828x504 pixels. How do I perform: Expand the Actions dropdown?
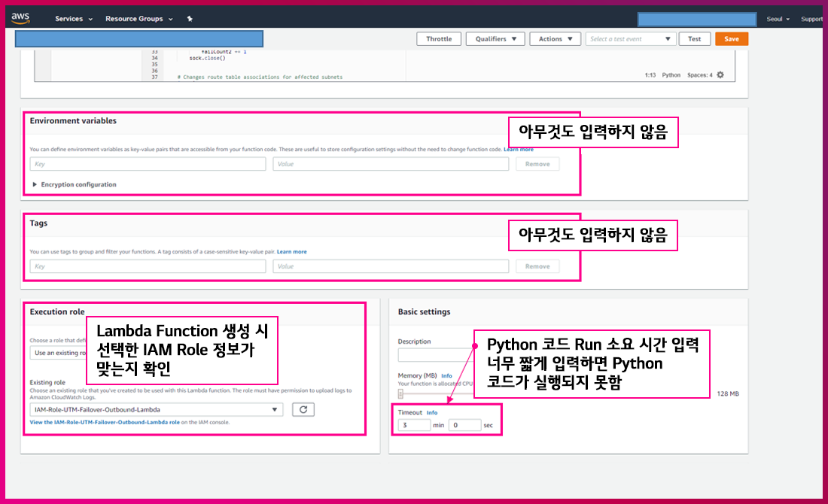[555, 39]
